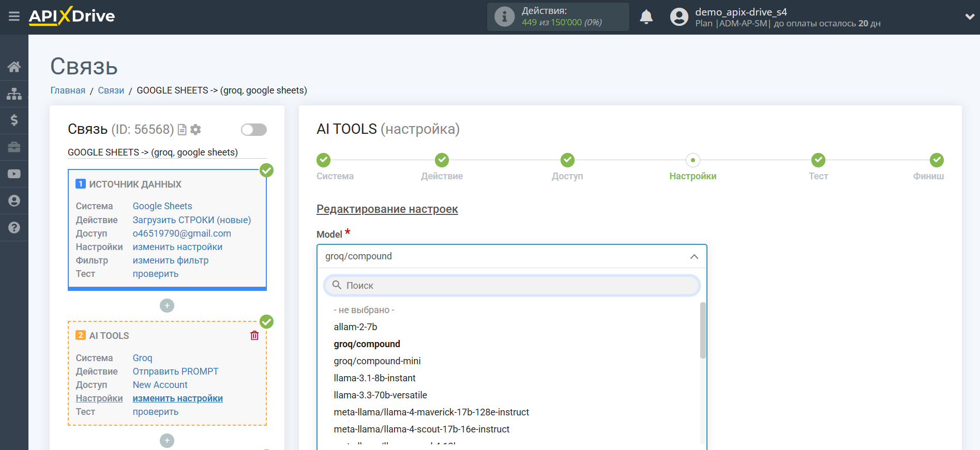980x450 pixels.
Task: Focus the Поиск search field
Action: click(512, 286)
